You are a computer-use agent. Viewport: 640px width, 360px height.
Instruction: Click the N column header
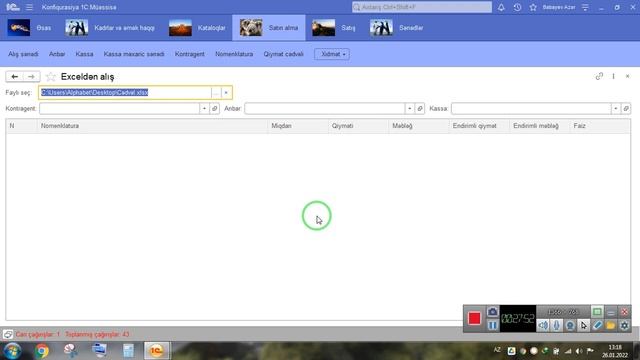point(21,126)
